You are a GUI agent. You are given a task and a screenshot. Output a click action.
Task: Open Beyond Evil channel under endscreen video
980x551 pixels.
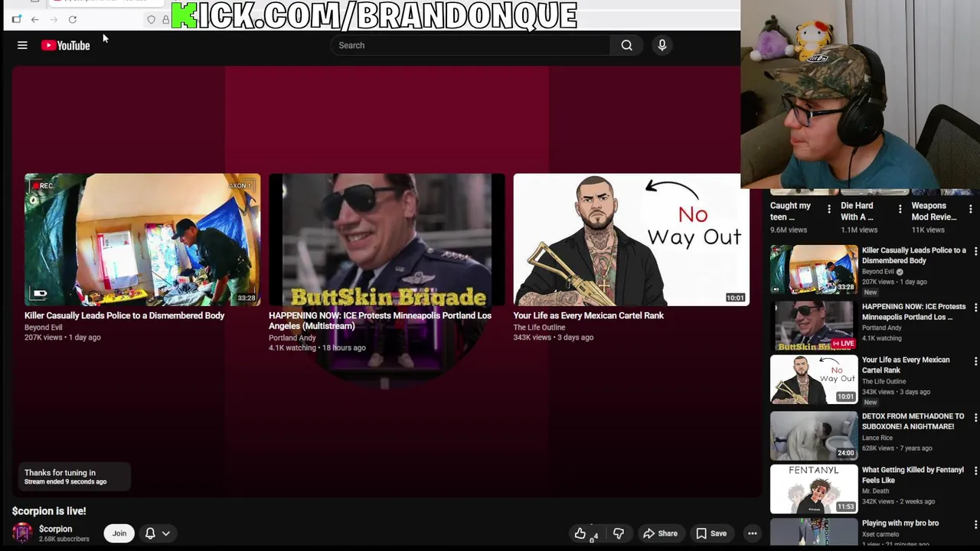(43, 328)
